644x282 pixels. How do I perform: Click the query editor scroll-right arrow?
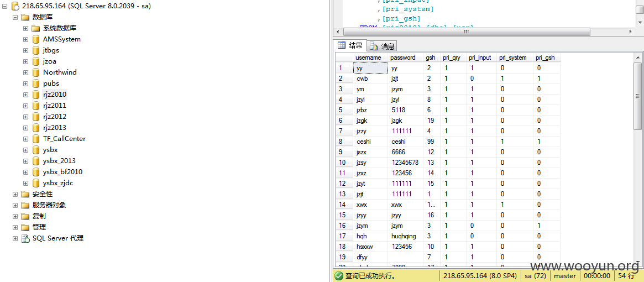click(631, 32)
